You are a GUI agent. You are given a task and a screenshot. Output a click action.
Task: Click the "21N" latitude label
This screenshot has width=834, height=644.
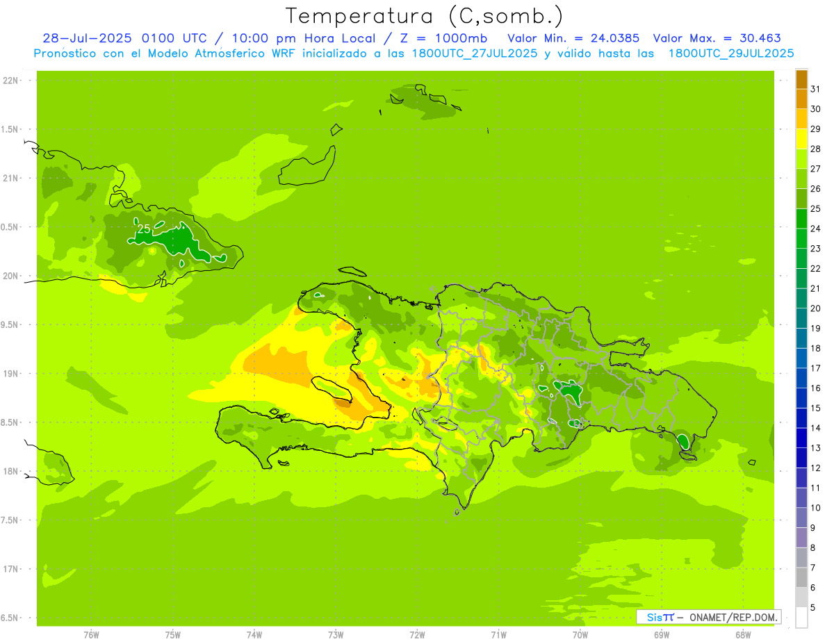tap(10, 178)
